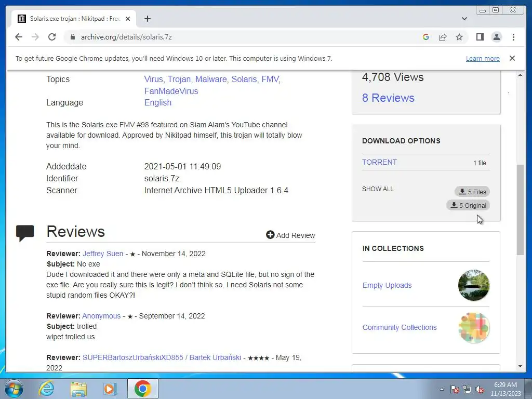
Task: Share this page using share icon
Action: click(443, 37)
